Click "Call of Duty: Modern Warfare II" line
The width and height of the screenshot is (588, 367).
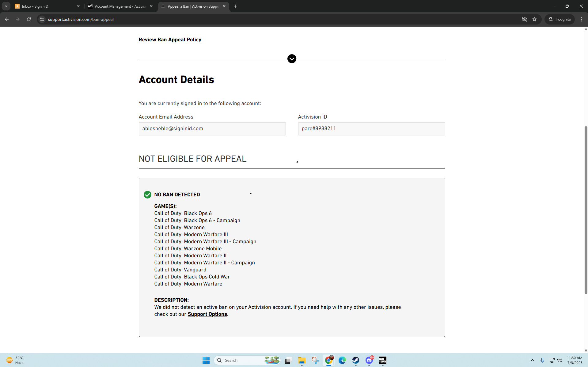coord(191,255)
